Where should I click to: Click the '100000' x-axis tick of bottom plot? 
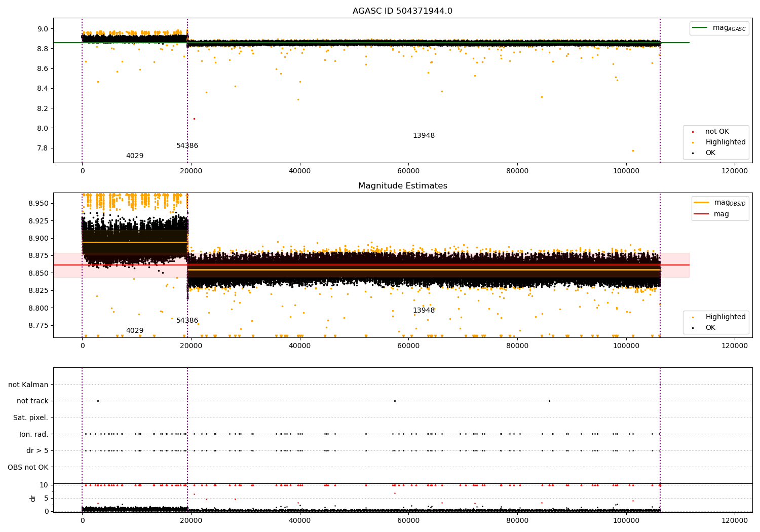[626, 520]
